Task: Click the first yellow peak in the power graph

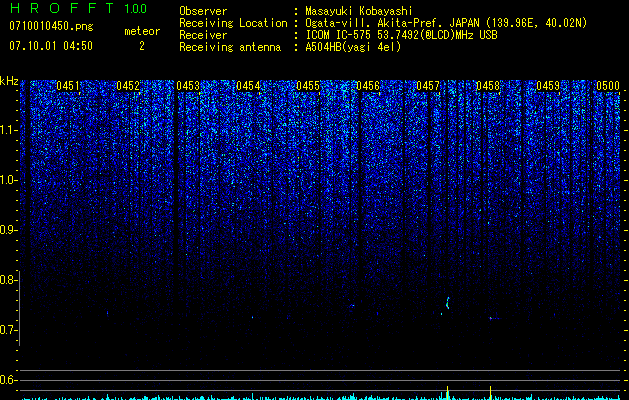Action: coord(447,392)
